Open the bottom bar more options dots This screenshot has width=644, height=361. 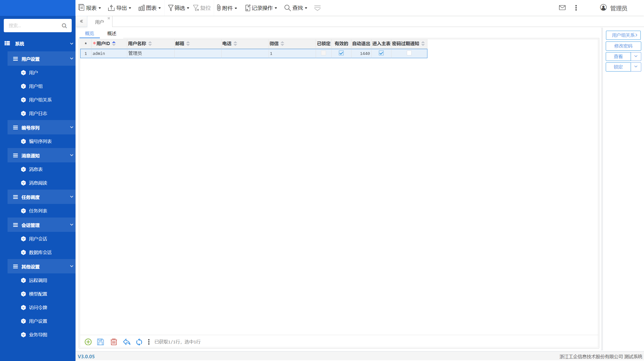click(x=149, y=342)
